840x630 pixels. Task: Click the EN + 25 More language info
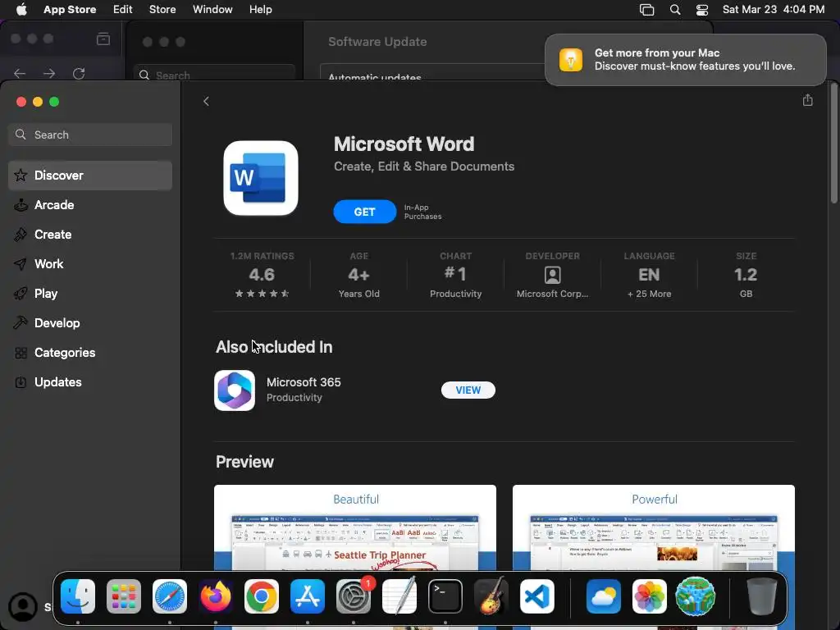coord(650,275)
